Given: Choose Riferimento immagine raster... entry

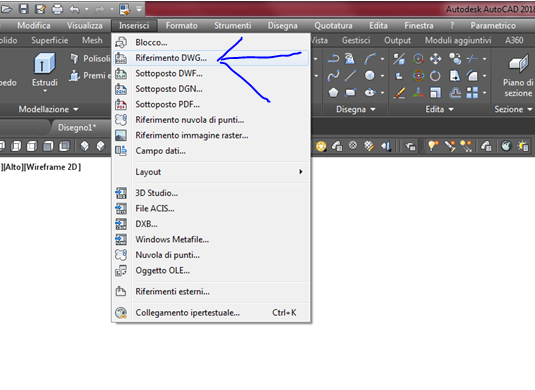Looking at the screenshot, I should coord(211,135).
